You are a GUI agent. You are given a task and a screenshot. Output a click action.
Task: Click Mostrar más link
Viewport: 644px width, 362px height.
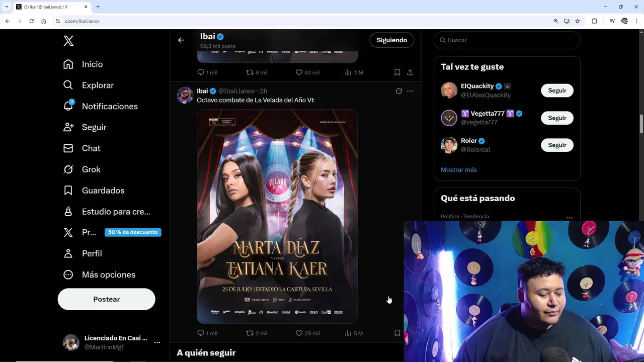(459, 170)
